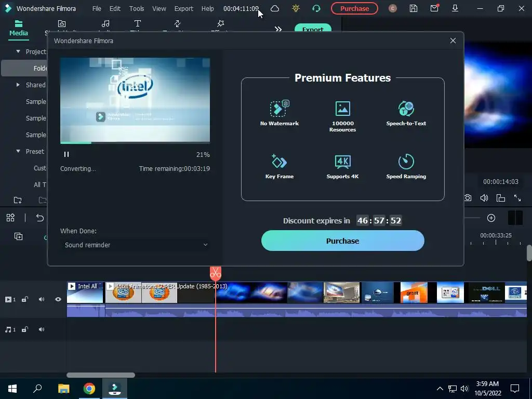
Task: Collapse the Project tree item
Action: coord(18,51)
